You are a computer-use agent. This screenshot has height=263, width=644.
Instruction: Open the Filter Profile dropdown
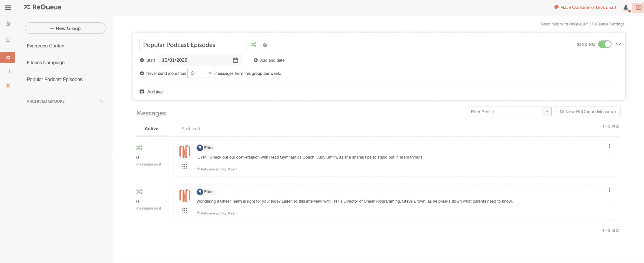click(x=509, y=112)
